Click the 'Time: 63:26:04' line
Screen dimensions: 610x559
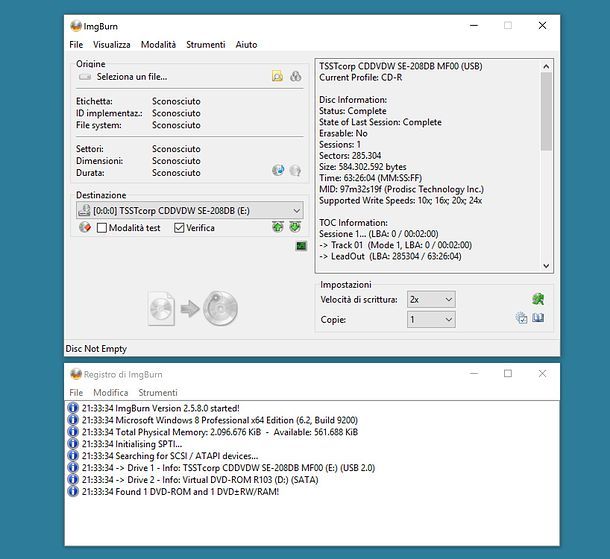tap(370, 178)
